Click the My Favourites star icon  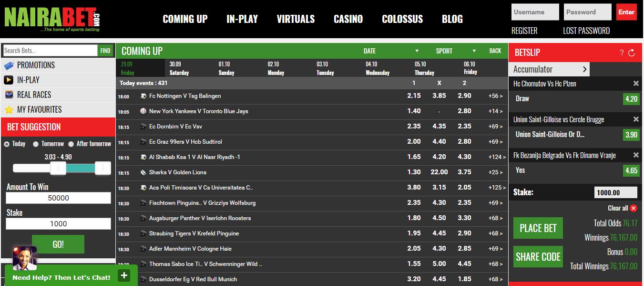click(8, 109)
